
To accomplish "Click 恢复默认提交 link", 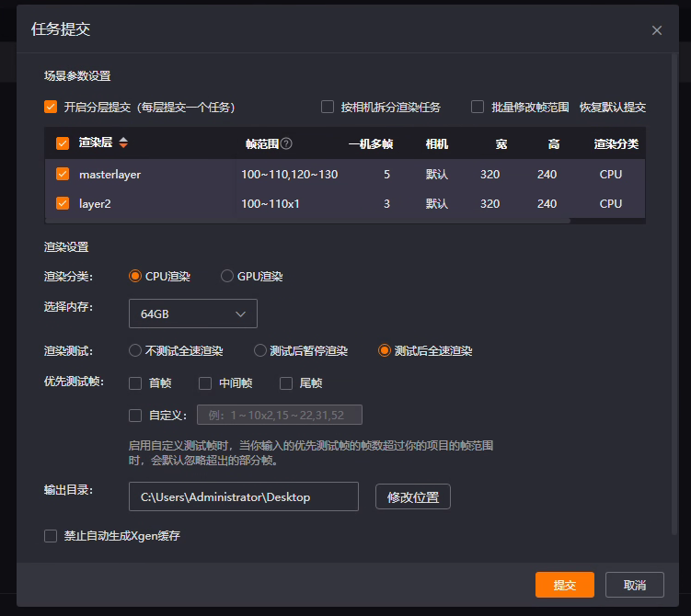I will (612, 107).
